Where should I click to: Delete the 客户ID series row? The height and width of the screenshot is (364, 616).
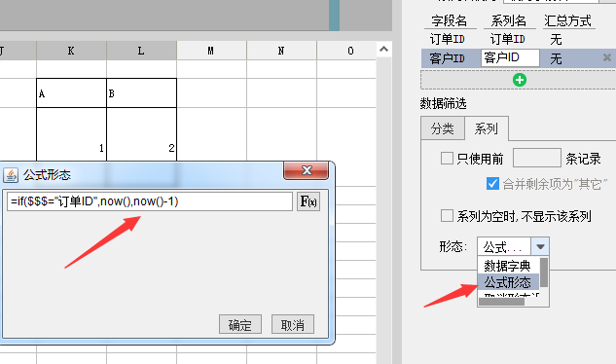(607, 57)
